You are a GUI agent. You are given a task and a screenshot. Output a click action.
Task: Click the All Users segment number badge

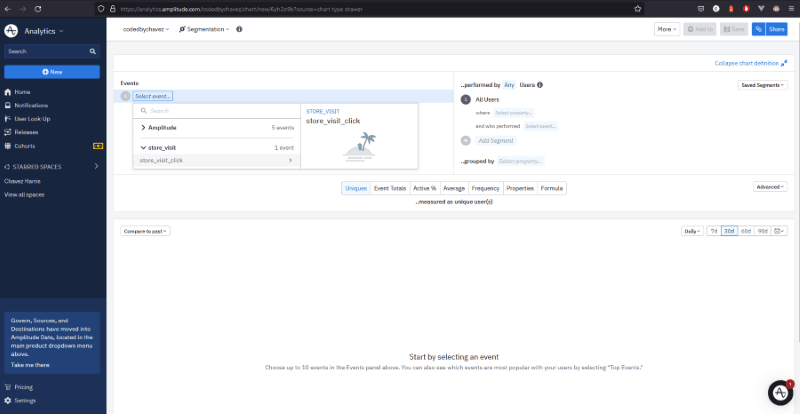[x=465, y=100]
